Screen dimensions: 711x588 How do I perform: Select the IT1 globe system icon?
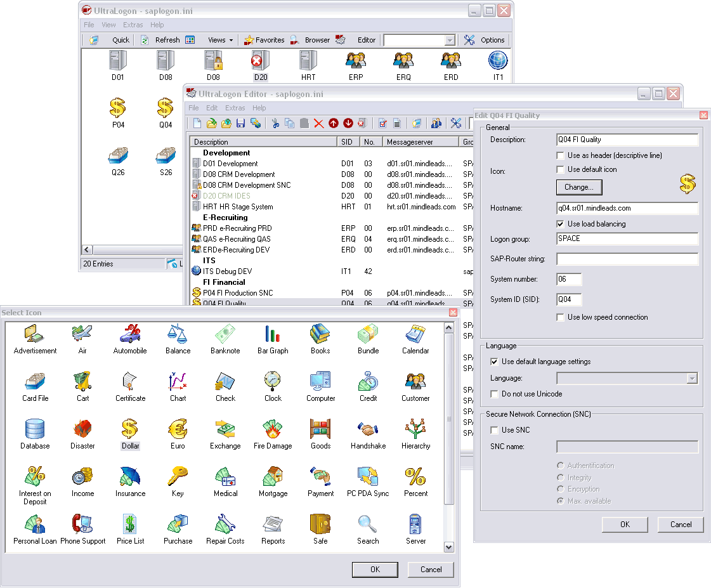pos(498,66)
